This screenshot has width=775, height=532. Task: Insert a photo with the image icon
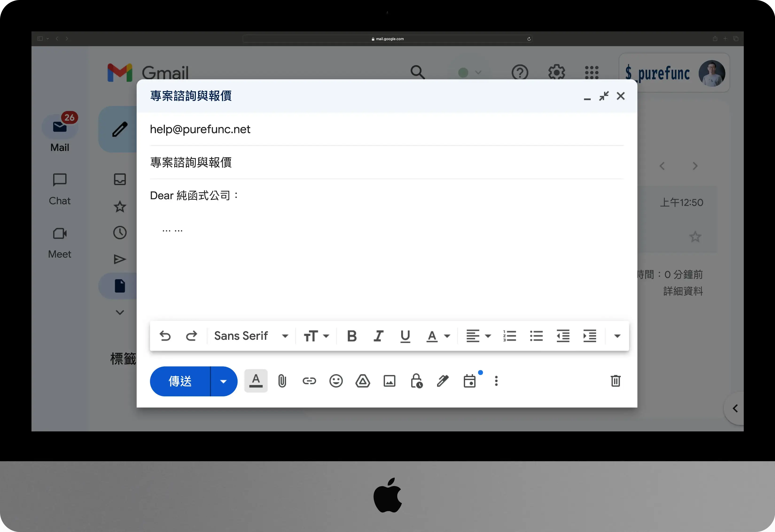tap(389, 381)
